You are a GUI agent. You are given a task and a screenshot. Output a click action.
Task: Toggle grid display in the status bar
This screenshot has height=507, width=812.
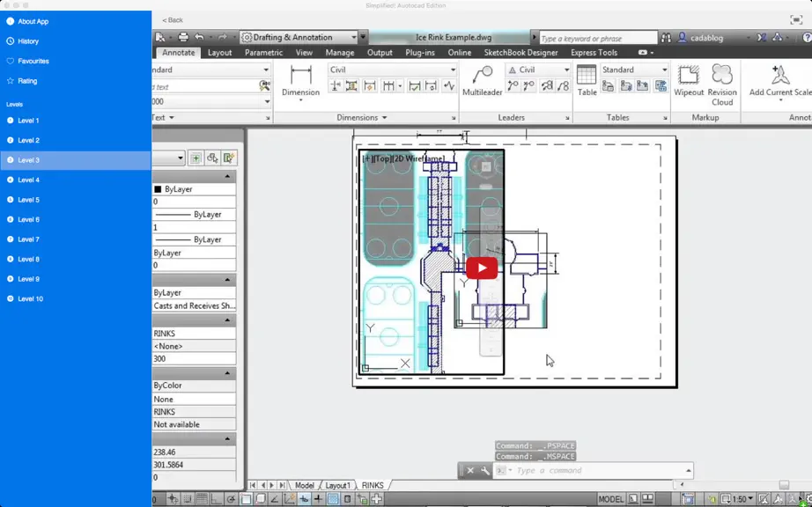click(202, 499)
